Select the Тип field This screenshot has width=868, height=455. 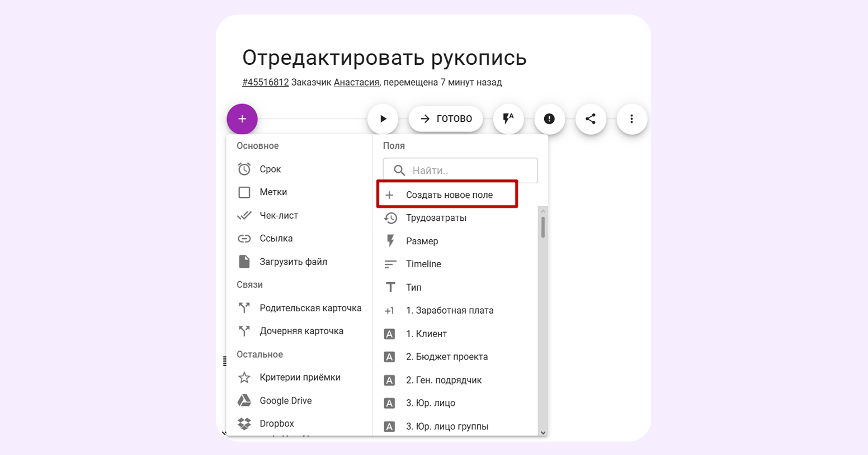pyautogui.click(x=455, y=287)
